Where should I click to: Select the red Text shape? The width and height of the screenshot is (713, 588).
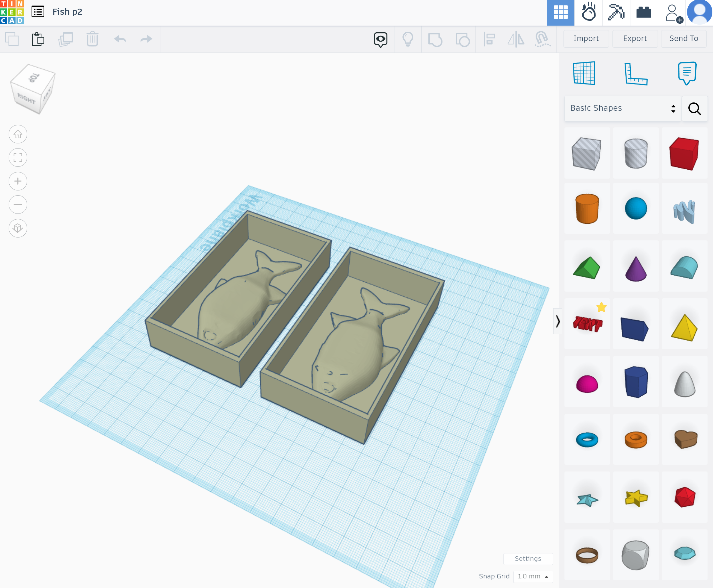587,324
